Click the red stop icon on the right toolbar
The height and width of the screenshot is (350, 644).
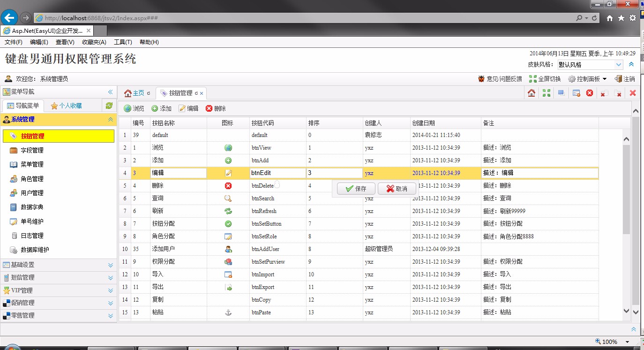[590, 93]
